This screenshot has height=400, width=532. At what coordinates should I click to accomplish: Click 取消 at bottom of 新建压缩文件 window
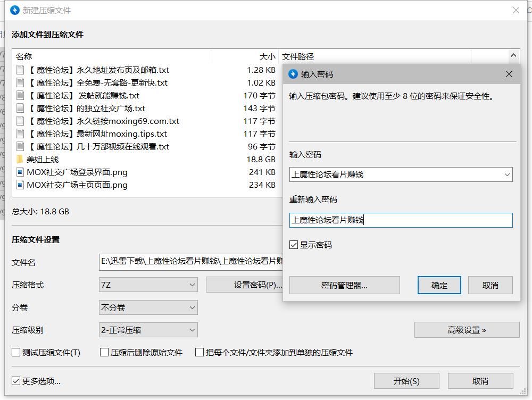tap(480, 381)
